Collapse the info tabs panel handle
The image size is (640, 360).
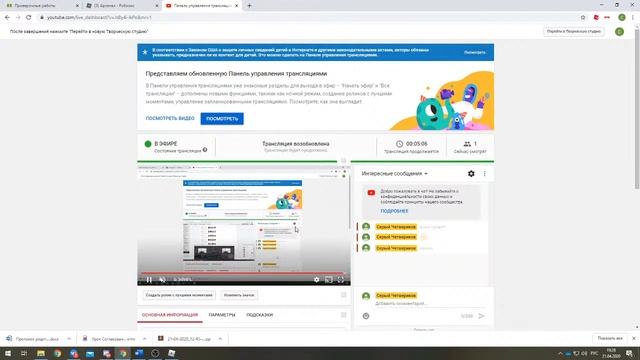click(x=343, y=315)
